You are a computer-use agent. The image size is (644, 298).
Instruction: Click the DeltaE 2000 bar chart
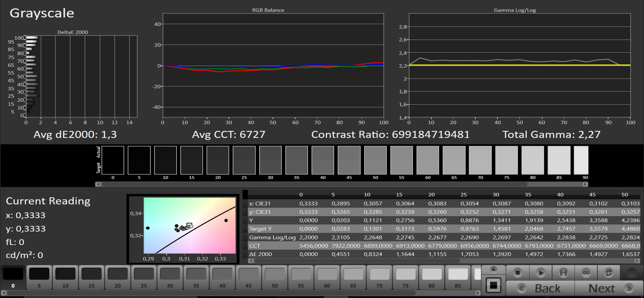coord(82,77)
